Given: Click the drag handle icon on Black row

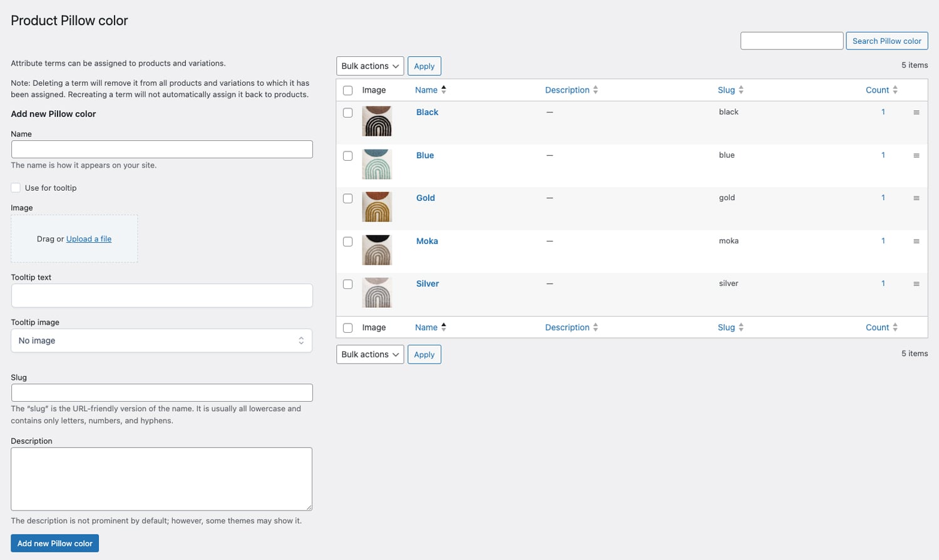Looking at the screenshot, I should [x=916, y=113].
